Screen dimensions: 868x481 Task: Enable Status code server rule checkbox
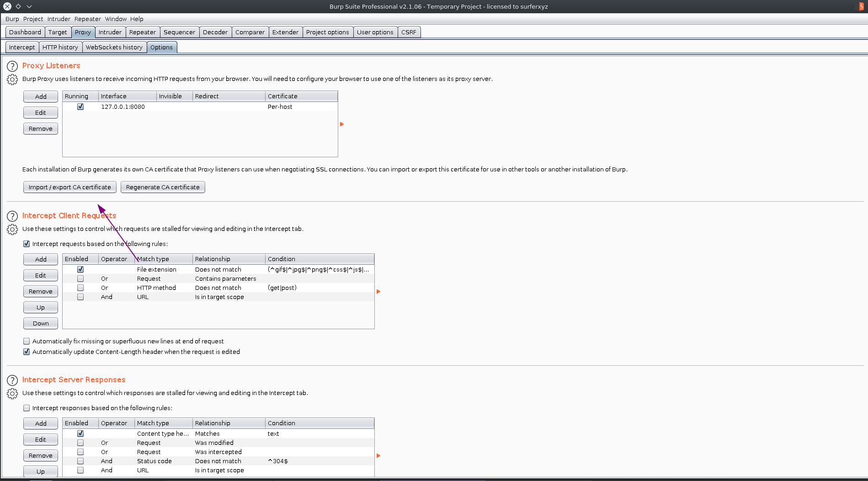(x=80, y=461)
